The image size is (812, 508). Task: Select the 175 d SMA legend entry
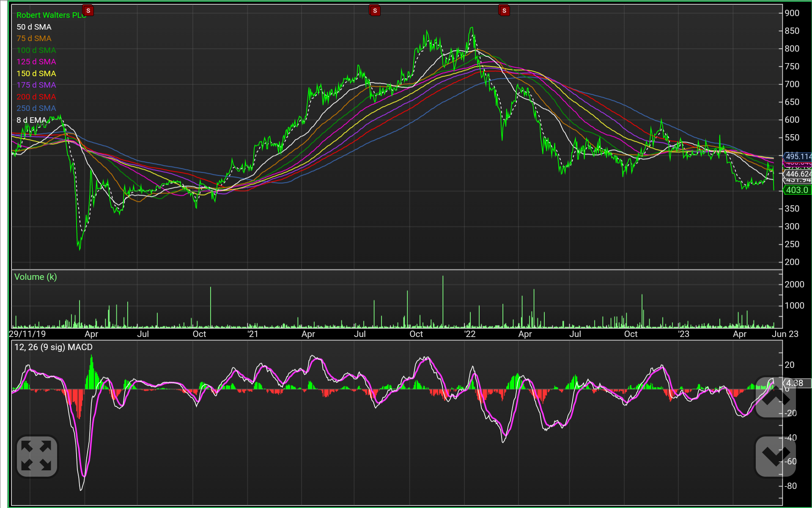(x=36, y=85)
